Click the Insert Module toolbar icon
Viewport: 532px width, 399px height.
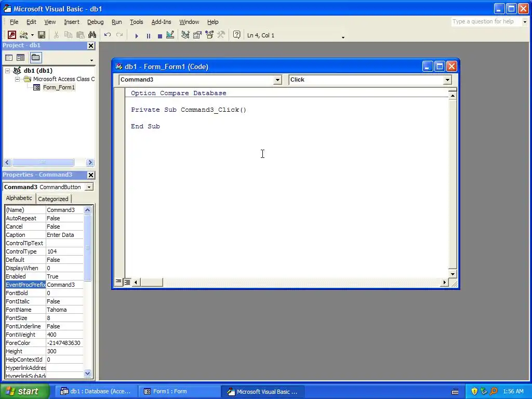coord(24,35)
